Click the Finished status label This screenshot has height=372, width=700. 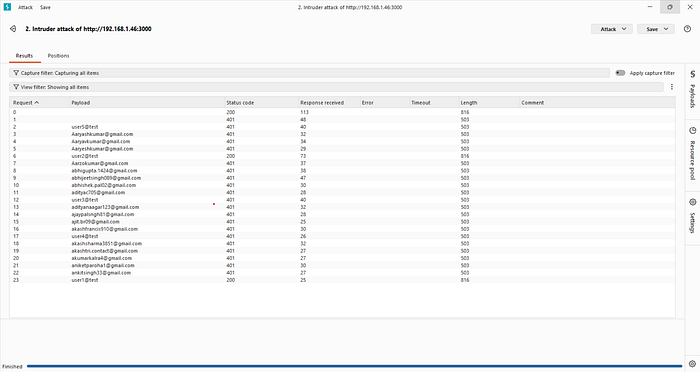tap(12, 367)
